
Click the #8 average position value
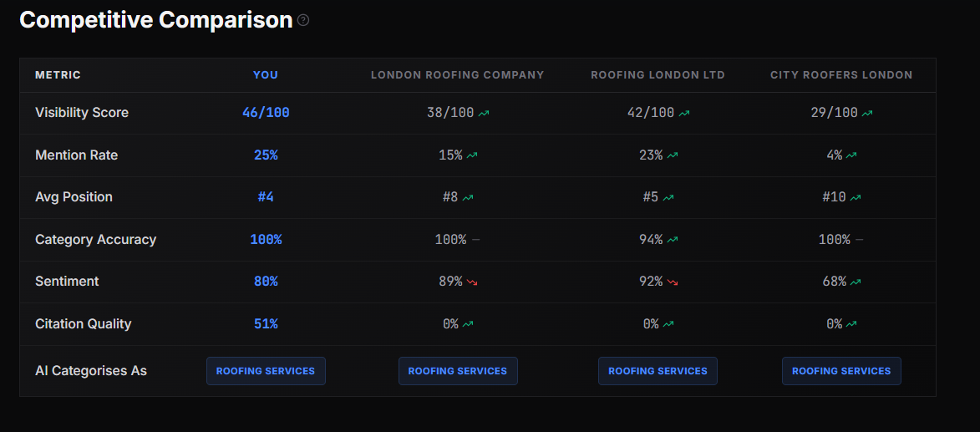click(x=450, y=197)
